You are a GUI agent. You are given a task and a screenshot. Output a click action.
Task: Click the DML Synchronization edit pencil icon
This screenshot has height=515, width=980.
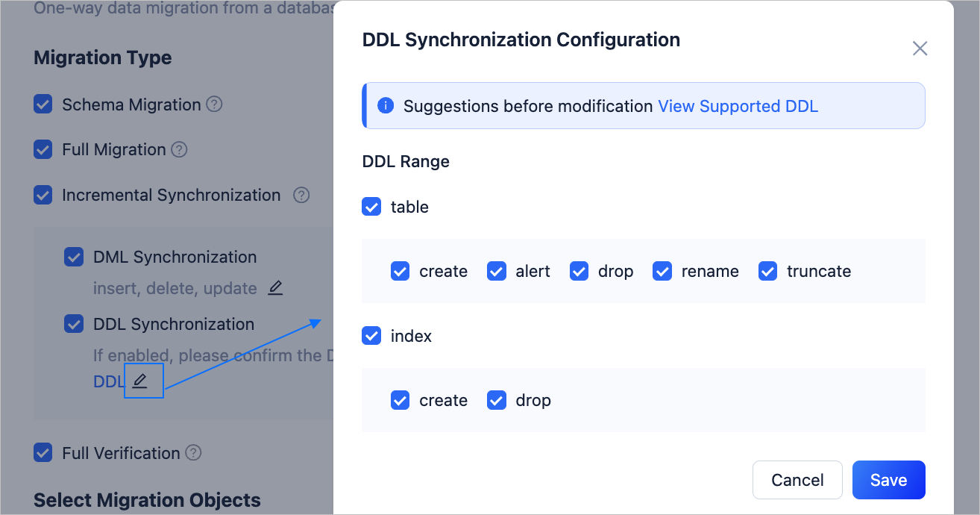(x=275, y=288)
